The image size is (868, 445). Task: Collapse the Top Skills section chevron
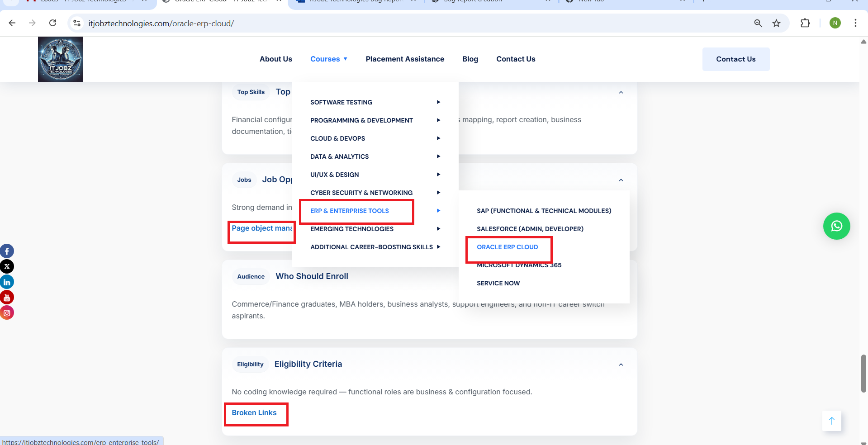(x=621, y=92)
